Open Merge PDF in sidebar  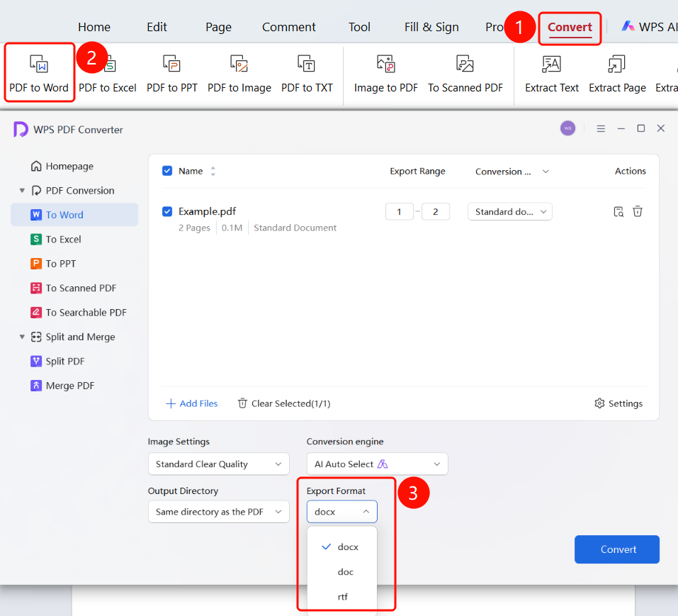(x=62, y=386)
